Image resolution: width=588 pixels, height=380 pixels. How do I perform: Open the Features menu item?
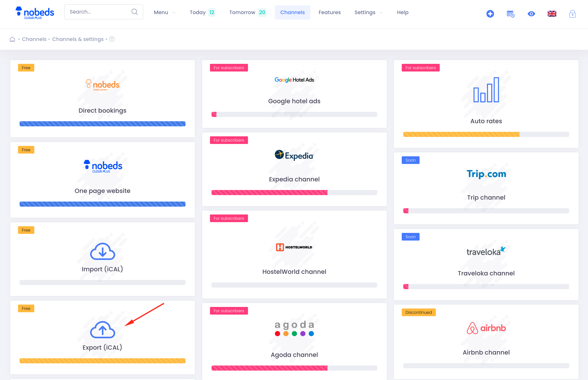329,12
